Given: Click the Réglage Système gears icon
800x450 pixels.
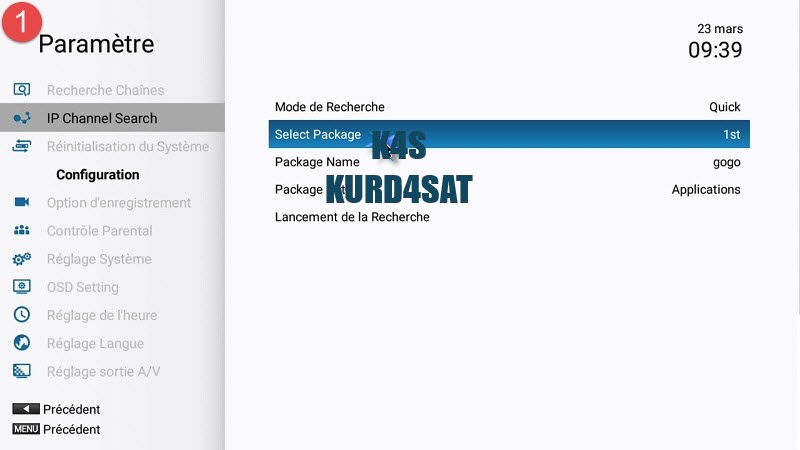Looking at the screenshot, I should pos(21,259).
